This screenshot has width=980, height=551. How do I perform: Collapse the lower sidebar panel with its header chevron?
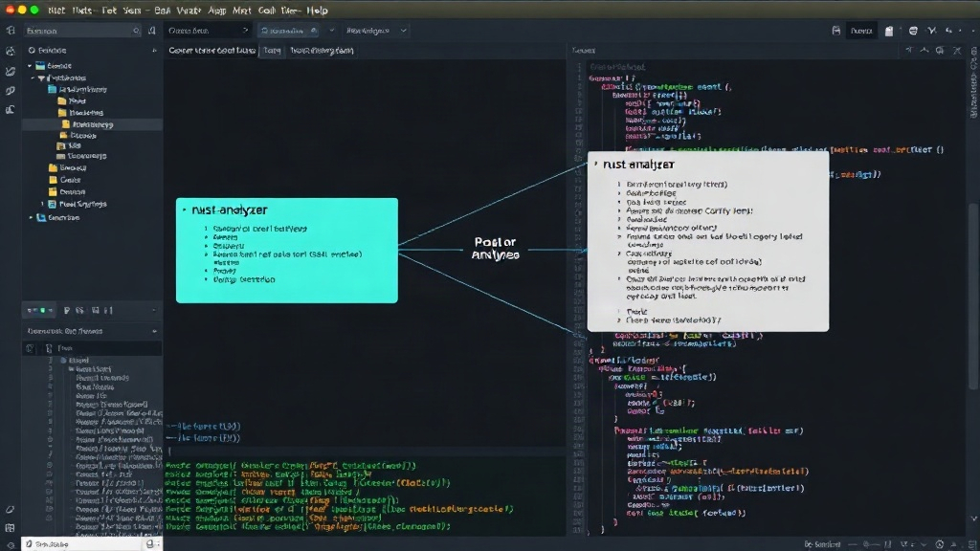point(154,331)
